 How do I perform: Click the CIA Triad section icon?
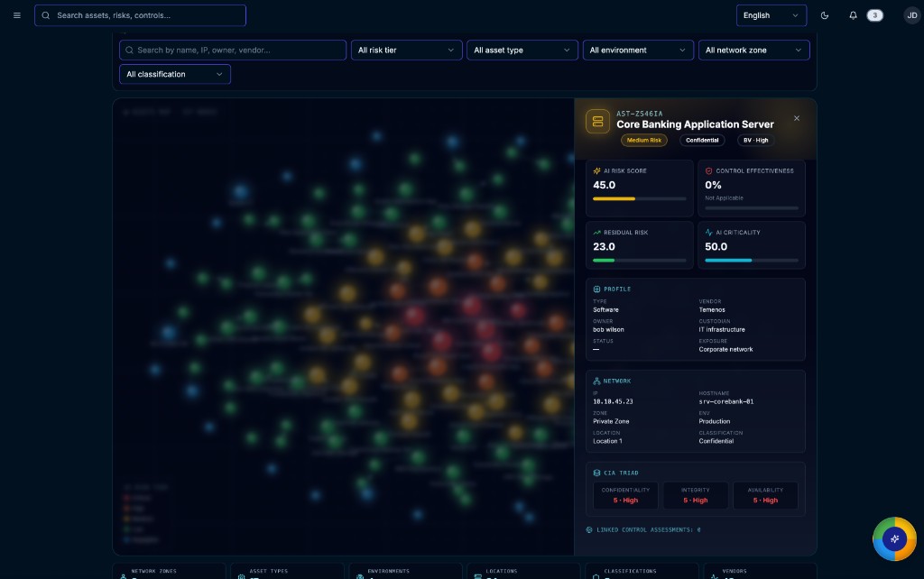click(596, 473)
